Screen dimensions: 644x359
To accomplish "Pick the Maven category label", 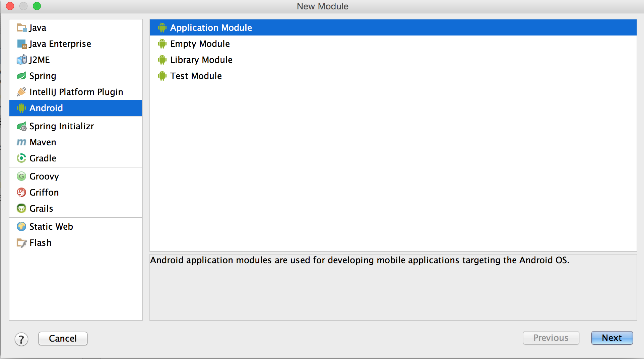I will (x=43, y=142).
